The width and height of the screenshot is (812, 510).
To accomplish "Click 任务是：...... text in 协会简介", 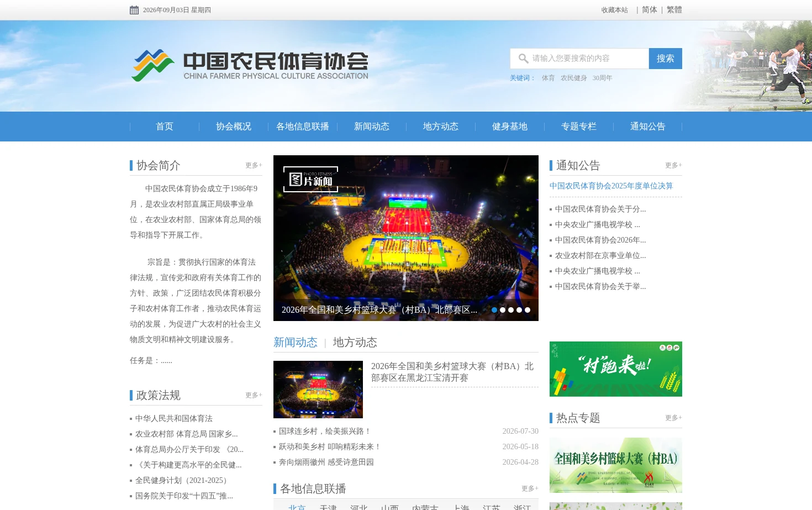I will [151, 360].
